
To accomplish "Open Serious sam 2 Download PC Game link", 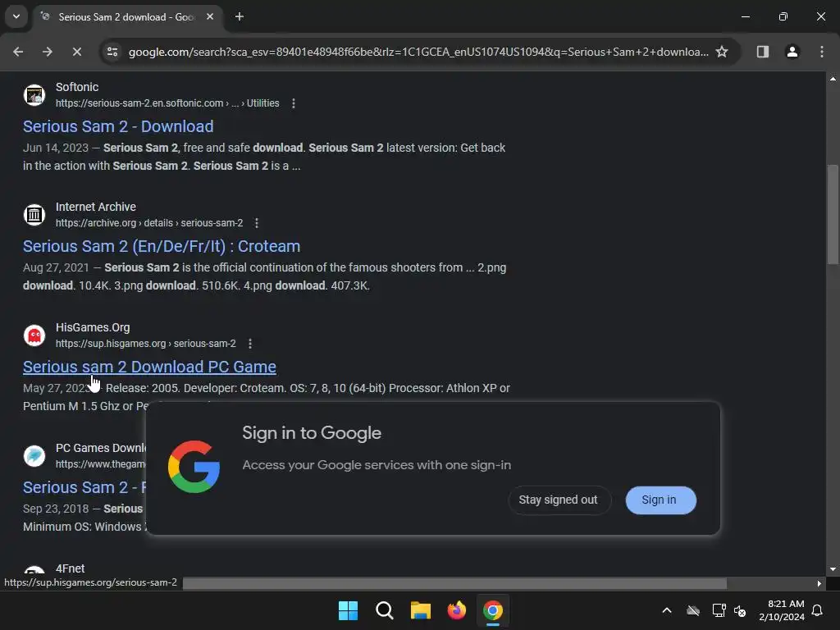I will click(149, 367).
